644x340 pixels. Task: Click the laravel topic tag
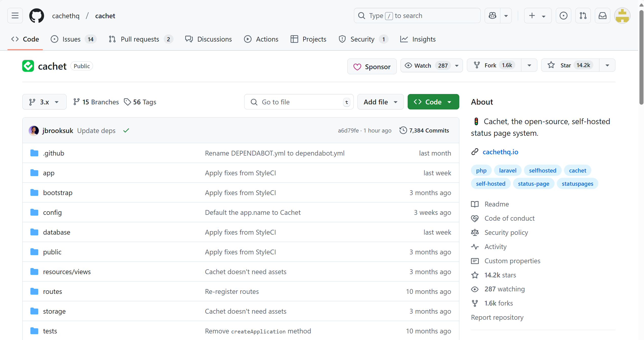point(507,171)
